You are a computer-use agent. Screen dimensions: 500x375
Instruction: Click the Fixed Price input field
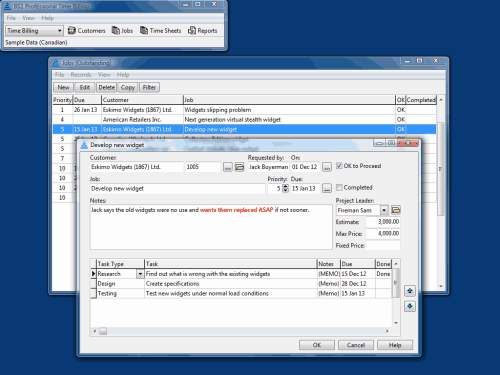point(383,245)
